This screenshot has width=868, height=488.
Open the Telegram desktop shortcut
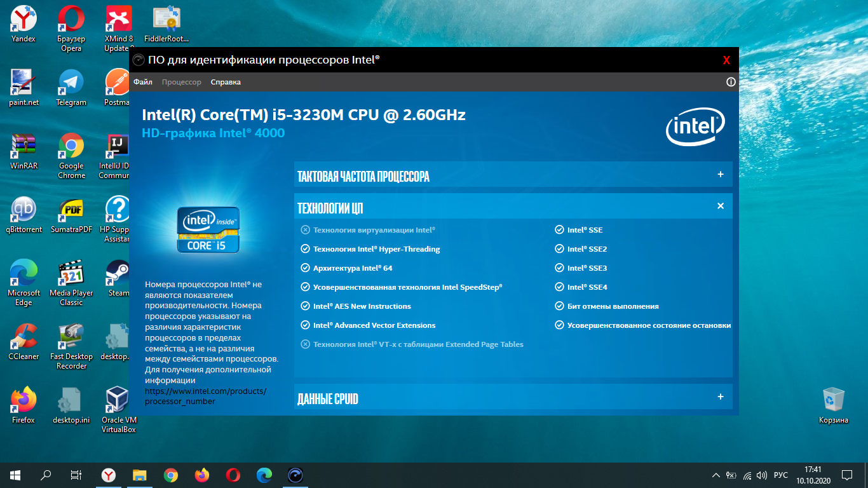[71, 88]
